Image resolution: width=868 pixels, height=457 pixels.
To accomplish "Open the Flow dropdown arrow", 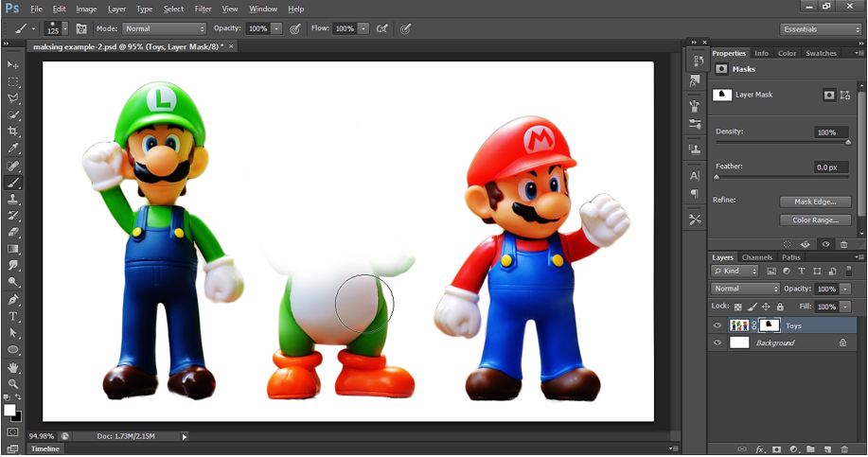I will click(x=363, y=28).
